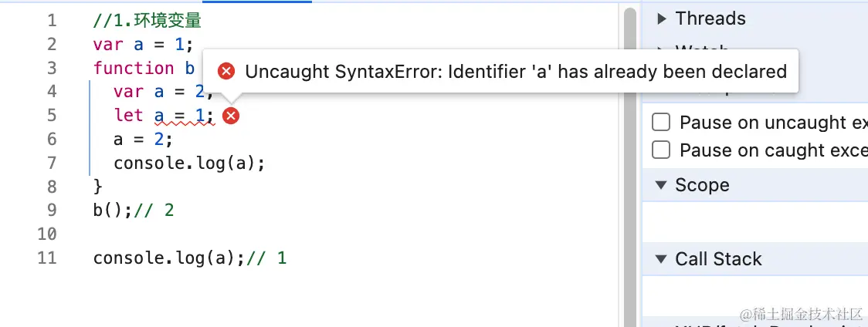
Task: Collapse the Call Stack section
Action: (x=661, y=259)
